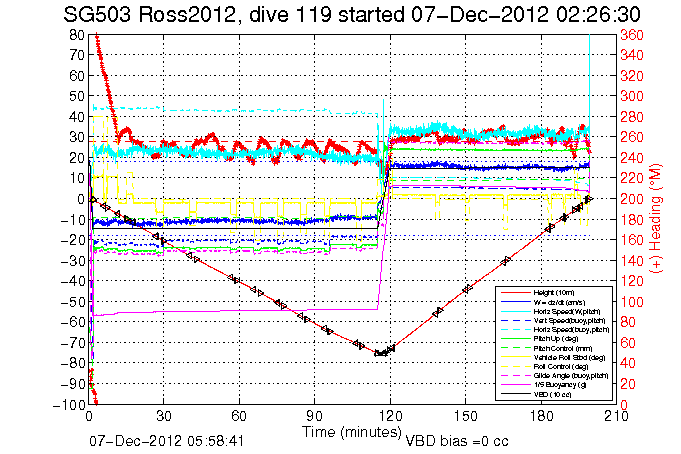Screen dimensions: 681x454
Task: Click legend entry 'Vert Speed(buoy,pitch)'
Action: tap(569, 321)
